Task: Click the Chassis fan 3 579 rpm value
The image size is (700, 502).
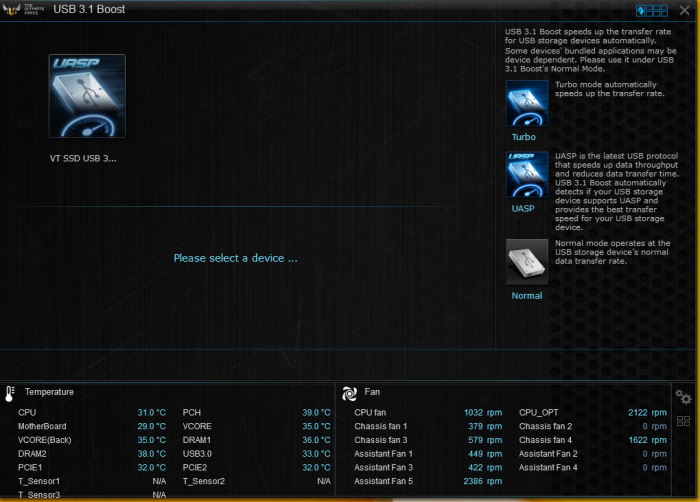Action: tap(485, 440)
